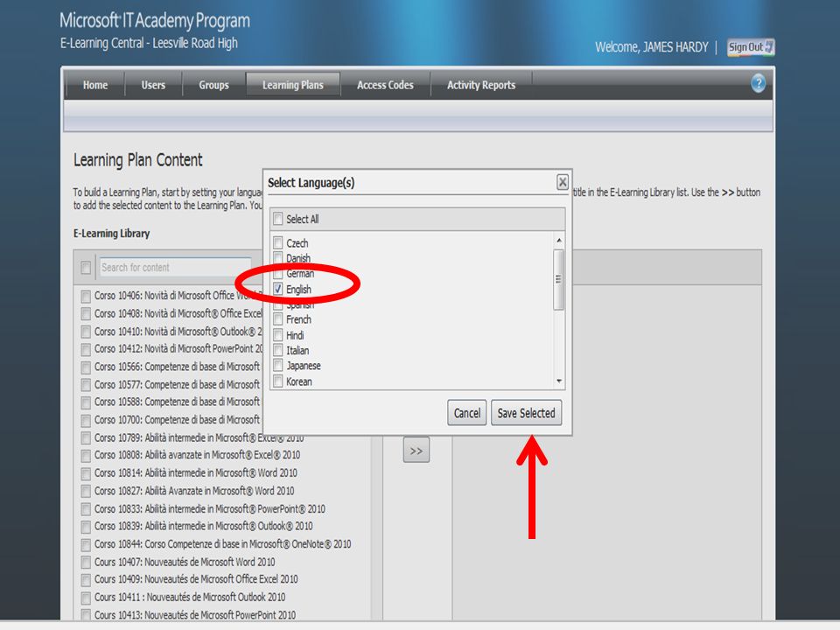Screen dimensions: 840x630
Task: Select 'Cours 10407: Nouveautés de Microsoft Word 2010' text
Action: coord(185,562)
